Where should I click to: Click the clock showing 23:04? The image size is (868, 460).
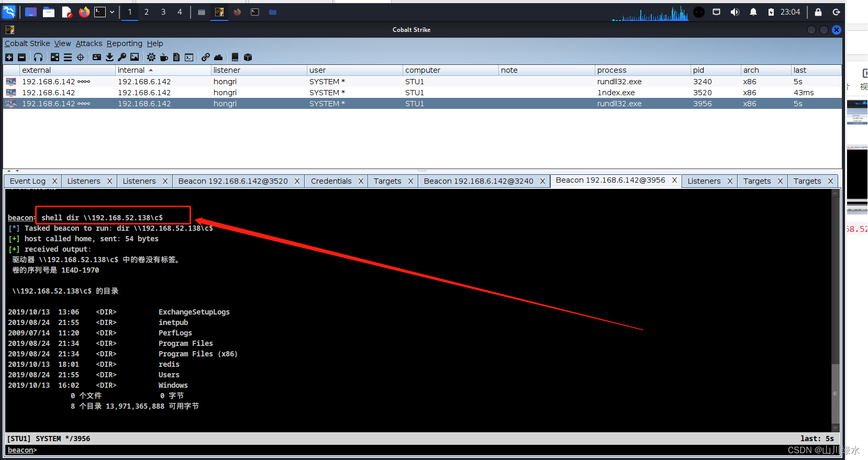pyautogui.click(x=790, y=12)
